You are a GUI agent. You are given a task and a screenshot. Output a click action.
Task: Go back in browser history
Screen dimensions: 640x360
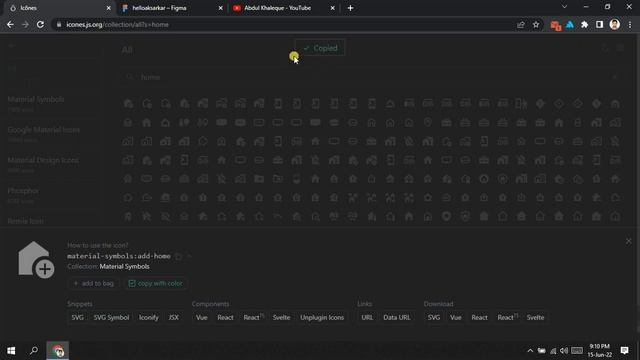tap(10, 24)
